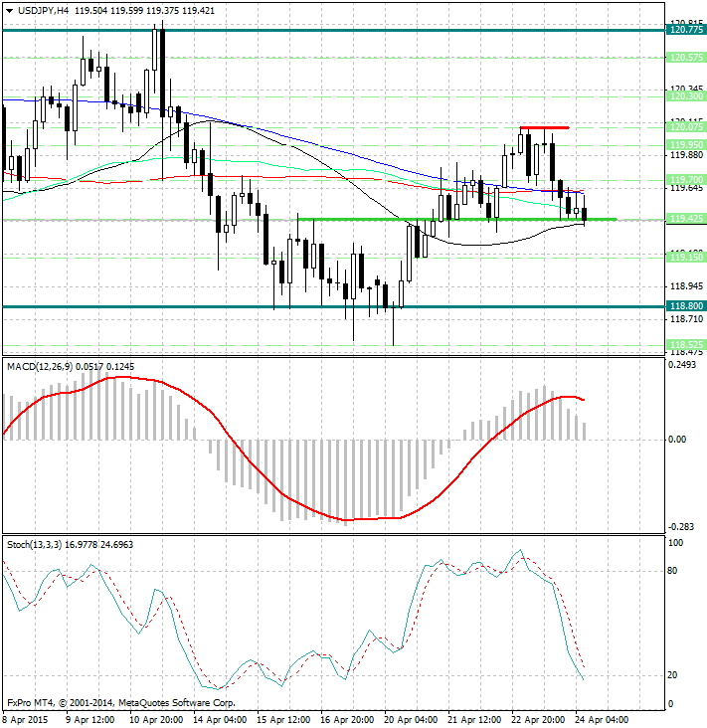Select the 20 Apr 04:00 time marker
This screenshot has height=728, width=707.
pyautogui.click(x=413, y=718)
